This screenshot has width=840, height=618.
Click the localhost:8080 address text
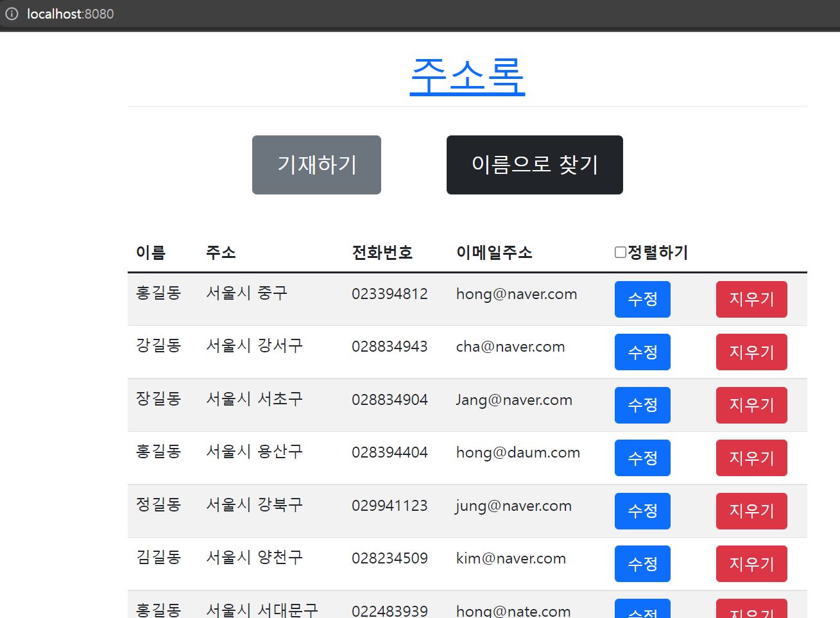tap(71, 14)
